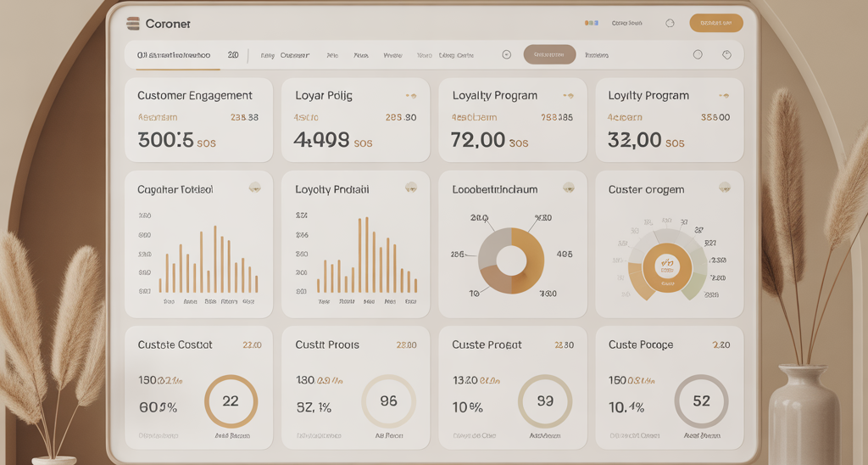Click the orange center of the radial gauge chart
The image size is (868, 465).
tap(667, 265)
